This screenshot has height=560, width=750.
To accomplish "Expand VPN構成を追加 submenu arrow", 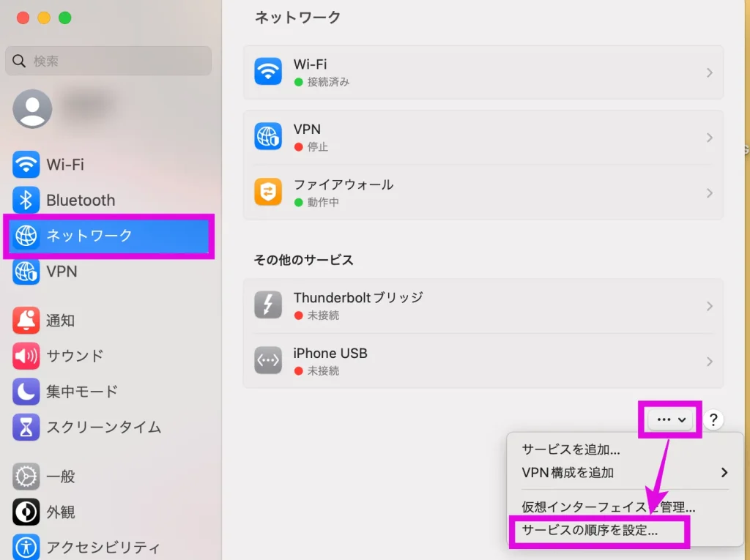I will tap(724, 472).
